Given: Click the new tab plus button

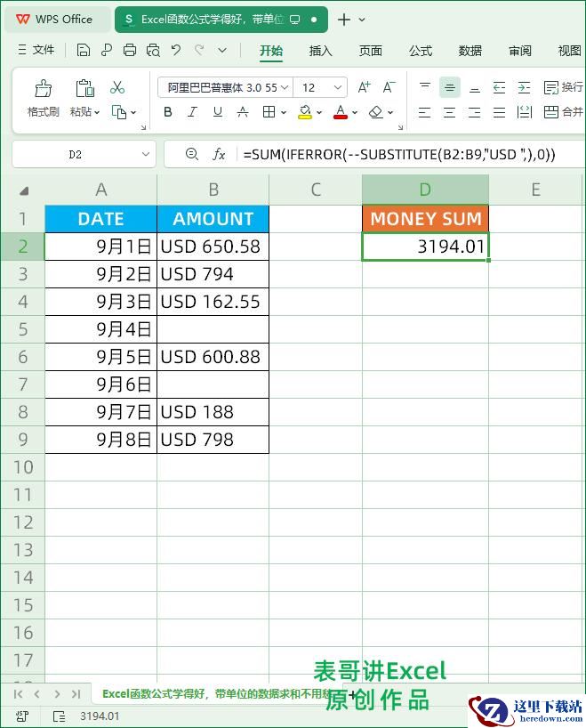Looking at the screenshot, I should click(344, 20).
